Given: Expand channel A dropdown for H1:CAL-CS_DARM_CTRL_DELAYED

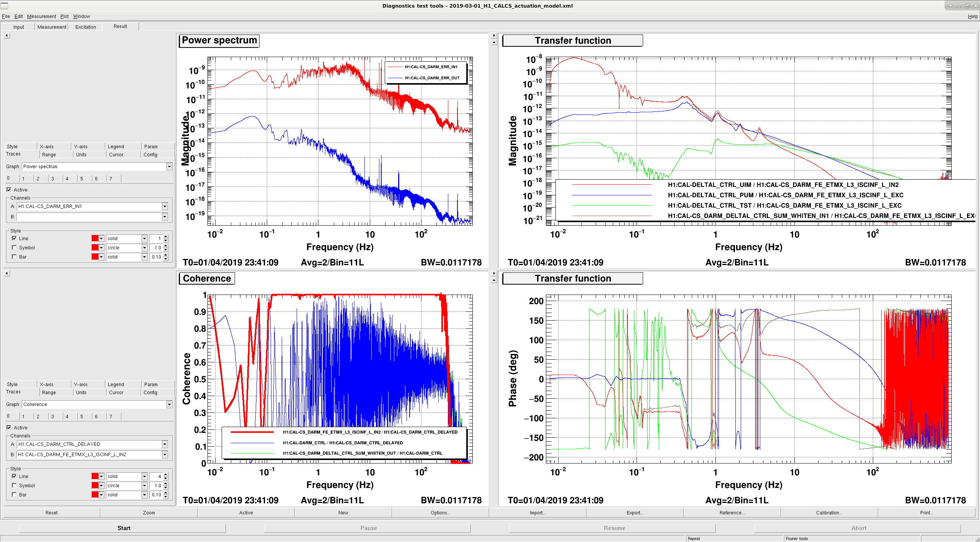Looking at the screenshot, I should (165, 444).
